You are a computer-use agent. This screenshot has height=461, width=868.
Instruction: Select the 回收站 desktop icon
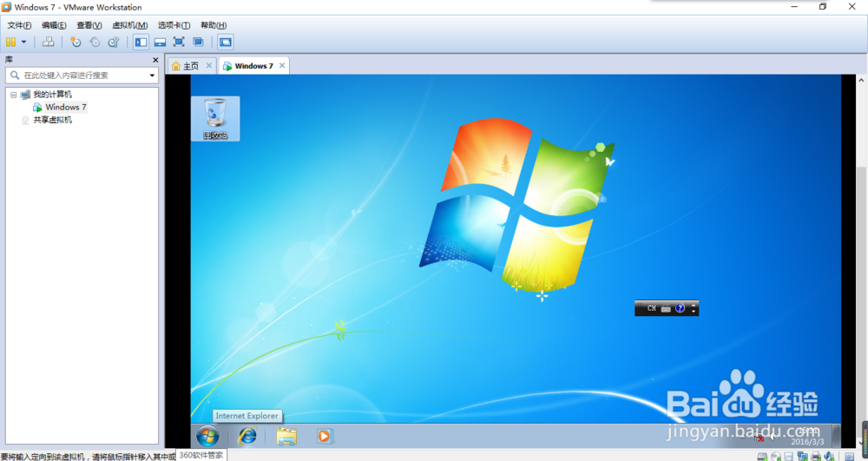coord(215,118)
